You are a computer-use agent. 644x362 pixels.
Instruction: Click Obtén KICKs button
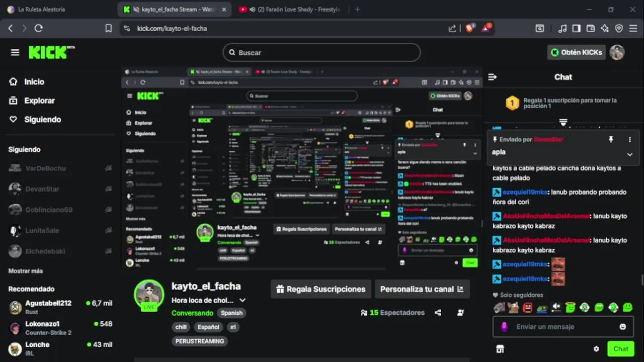576,52
